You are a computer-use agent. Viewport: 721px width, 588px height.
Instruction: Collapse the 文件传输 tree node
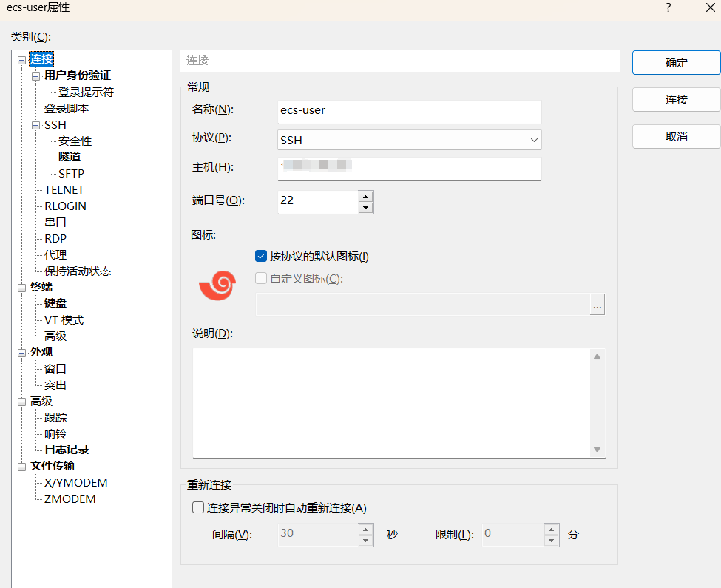coord(21,467)
